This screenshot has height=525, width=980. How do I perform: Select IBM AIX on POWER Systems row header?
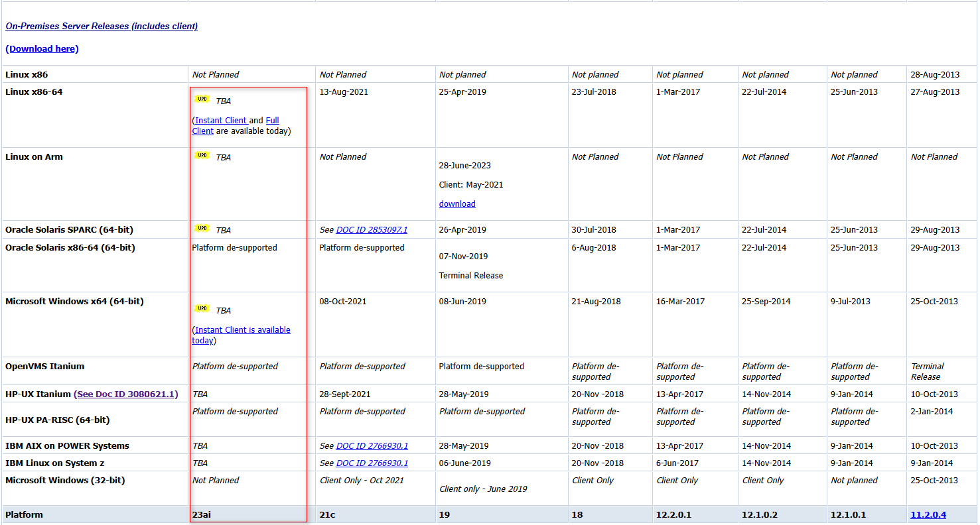point(67,446)
